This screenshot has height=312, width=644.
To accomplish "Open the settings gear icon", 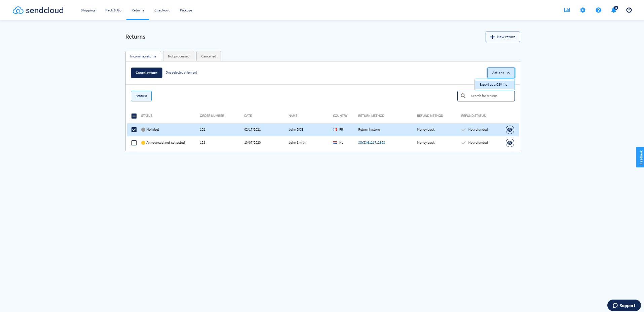I will 583,10.
